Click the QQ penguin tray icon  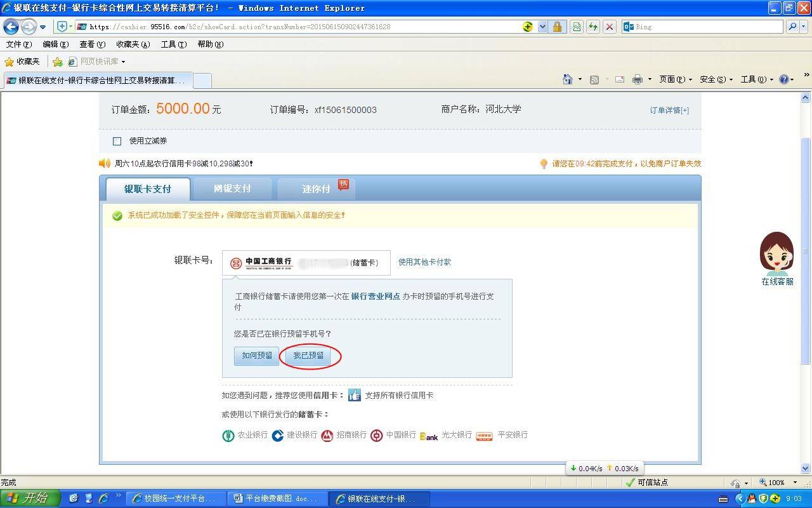752,499
